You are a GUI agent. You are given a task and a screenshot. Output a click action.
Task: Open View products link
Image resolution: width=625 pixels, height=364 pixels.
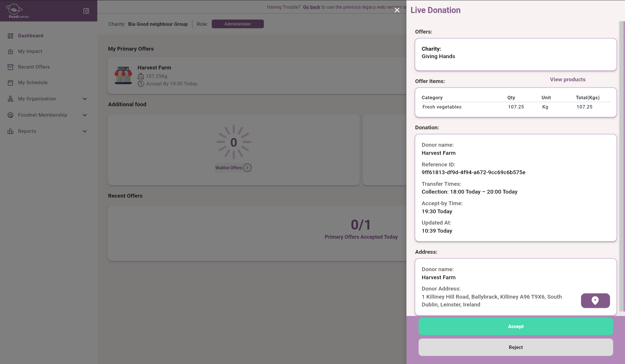pos(567,80)
